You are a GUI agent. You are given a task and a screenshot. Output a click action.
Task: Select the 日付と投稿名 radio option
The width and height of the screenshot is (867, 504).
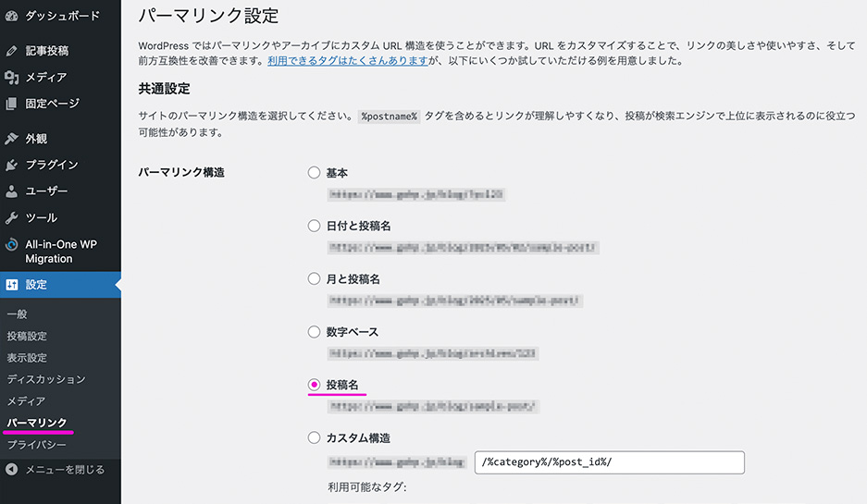[x=315, y=226]
